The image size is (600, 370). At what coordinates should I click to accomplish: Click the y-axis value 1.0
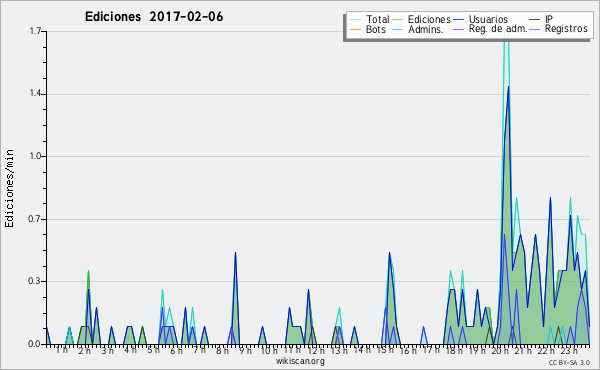point(35,156)
